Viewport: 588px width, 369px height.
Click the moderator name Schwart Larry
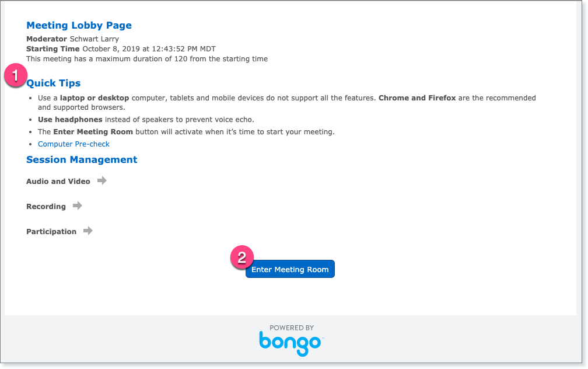[94, 39]
